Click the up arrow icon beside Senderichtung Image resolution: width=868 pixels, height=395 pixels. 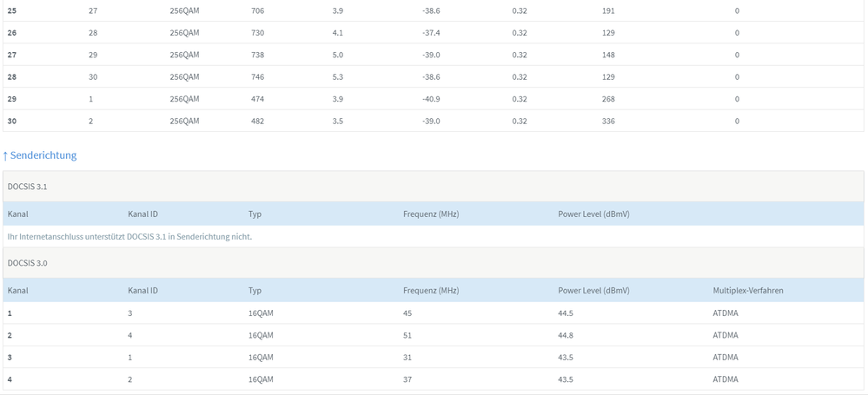[x=5, y=156]
